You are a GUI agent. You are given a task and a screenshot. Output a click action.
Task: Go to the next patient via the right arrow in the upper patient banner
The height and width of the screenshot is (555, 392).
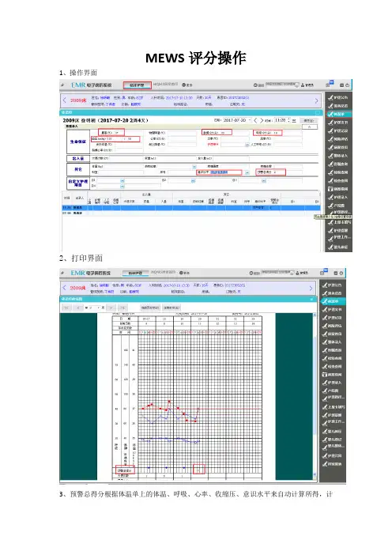pyautogui.click(x=316, y=101)
